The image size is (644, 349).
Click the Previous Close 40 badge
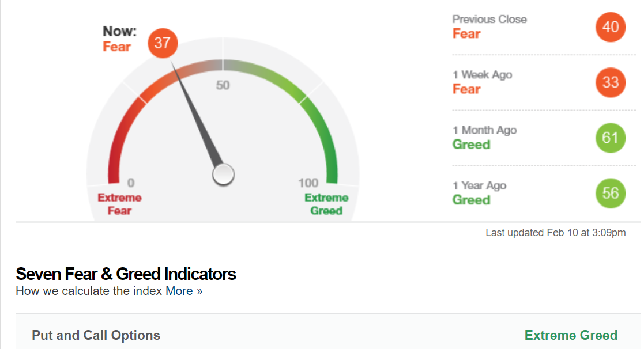coord(611,27)
